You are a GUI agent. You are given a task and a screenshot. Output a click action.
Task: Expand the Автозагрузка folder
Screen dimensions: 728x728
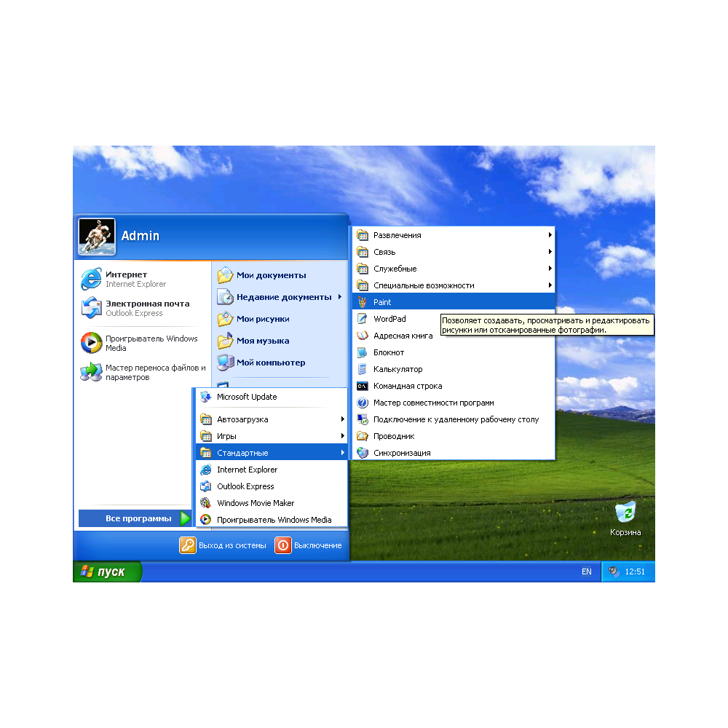(272, 419)
